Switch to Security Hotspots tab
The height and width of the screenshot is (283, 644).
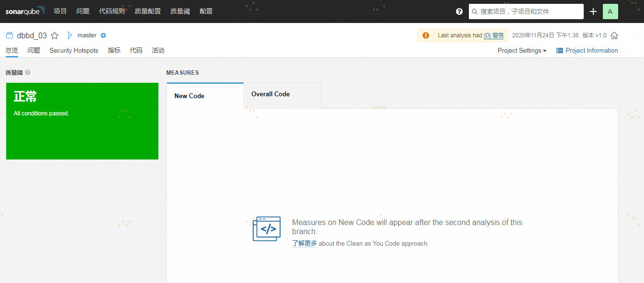pyautogui.click(x=74, y=50)
